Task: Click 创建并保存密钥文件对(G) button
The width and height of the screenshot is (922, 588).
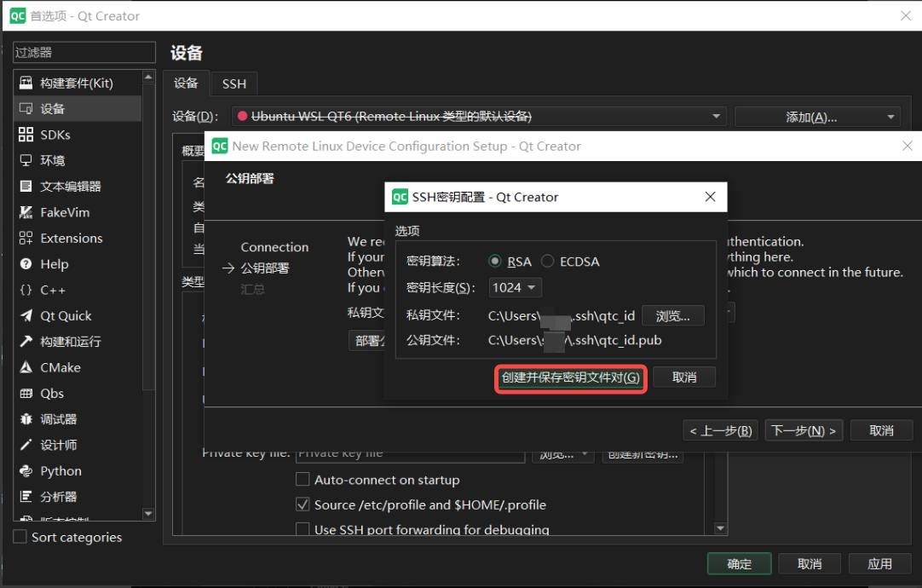Action: 570,378
